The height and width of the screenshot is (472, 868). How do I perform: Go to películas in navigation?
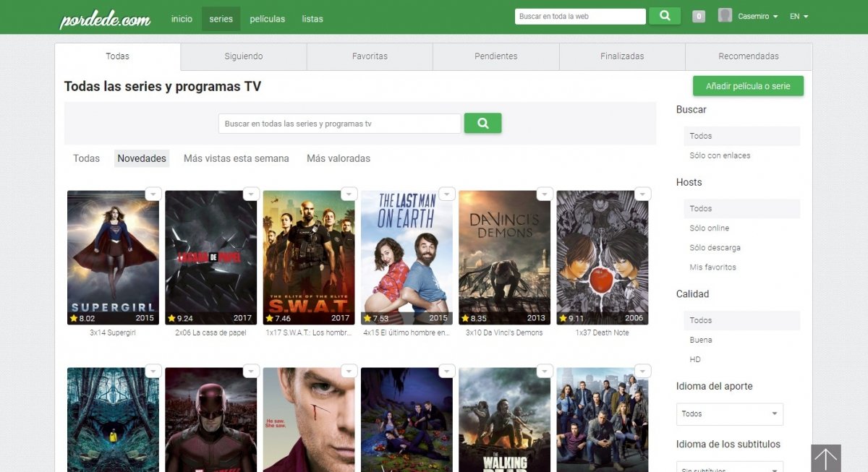point(268,19)
